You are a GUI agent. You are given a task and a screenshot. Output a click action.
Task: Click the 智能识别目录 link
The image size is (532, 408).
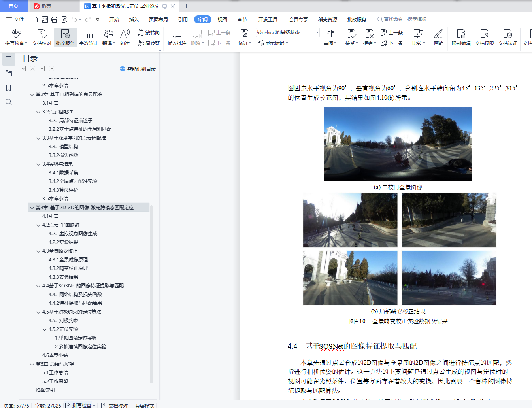click(x=138, y=69)
